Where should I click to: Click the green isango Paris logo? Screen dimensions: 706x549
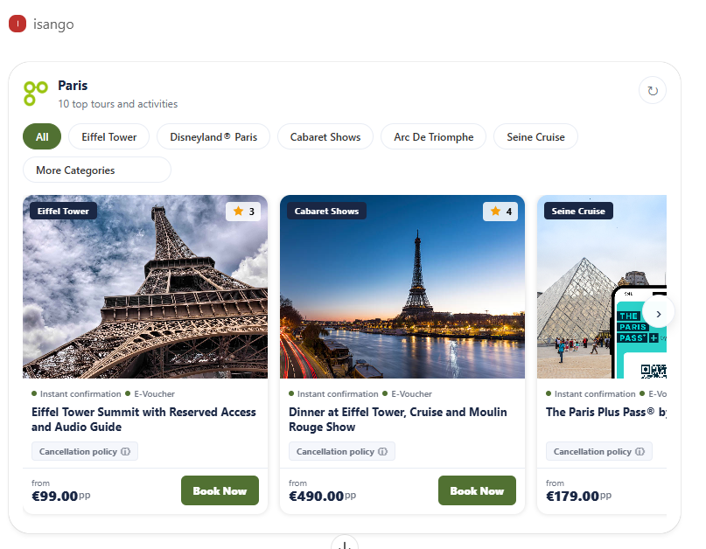point(36,93)
